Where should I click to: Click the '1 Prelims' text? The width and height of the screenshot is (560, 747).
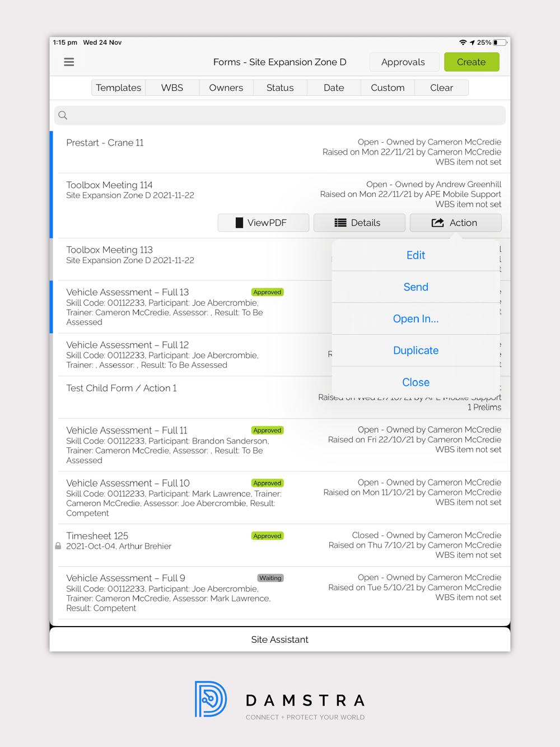(x=484, y=408)
